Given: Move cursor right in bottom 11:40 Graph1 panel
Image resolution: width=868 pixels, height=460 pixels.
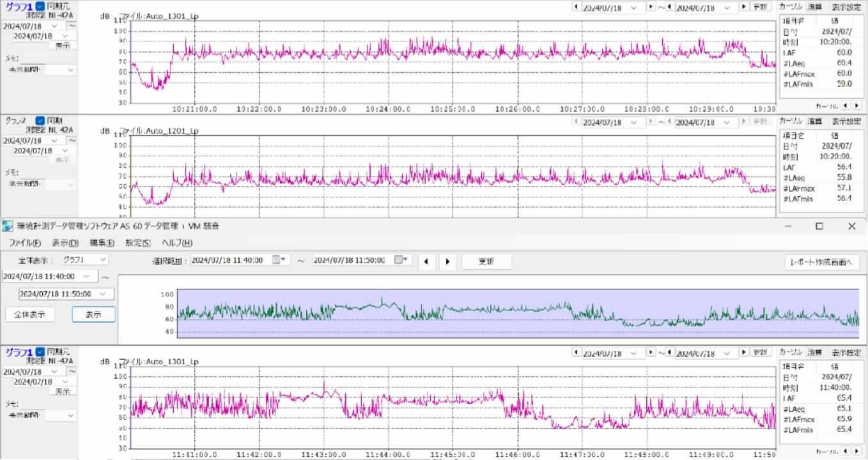Looking at the screenshot, I should coord(856,451).
